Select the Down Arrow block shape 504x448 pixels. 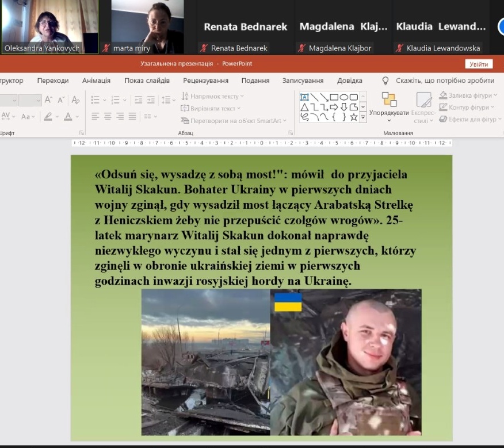344,107
